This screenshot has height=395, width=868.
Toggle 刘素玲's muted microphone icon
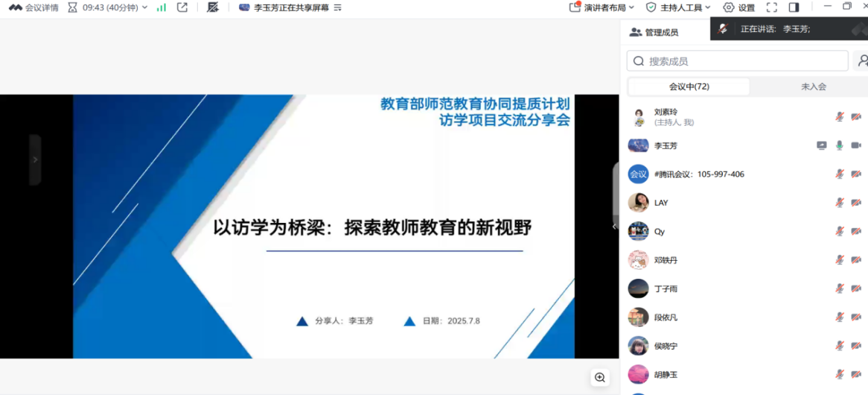[x=840, y=117]
